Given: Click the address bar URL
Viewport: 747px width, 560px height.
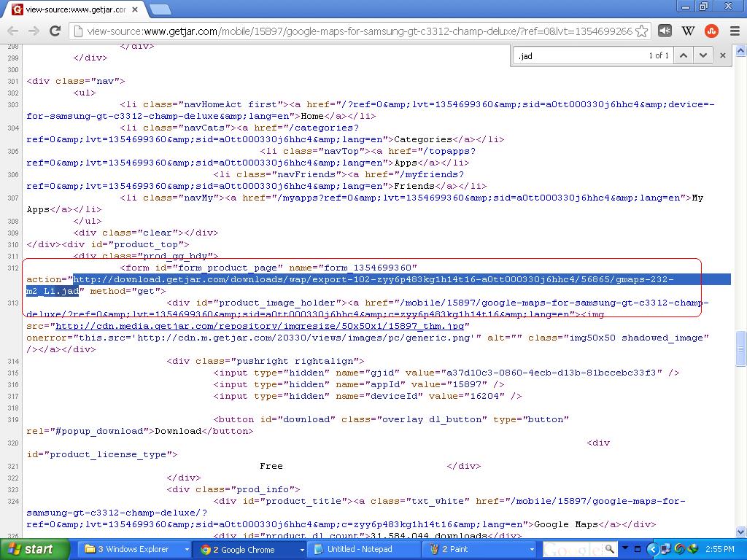Looking at the screenshot, I should [x=360, y=31].
